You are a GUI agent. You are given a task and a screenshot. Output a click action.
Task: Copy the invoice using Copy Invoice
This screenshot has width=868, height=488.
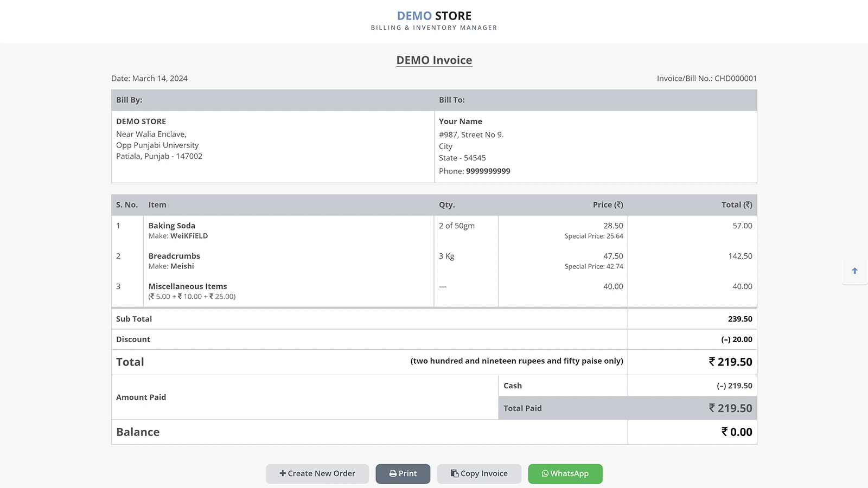479,473
